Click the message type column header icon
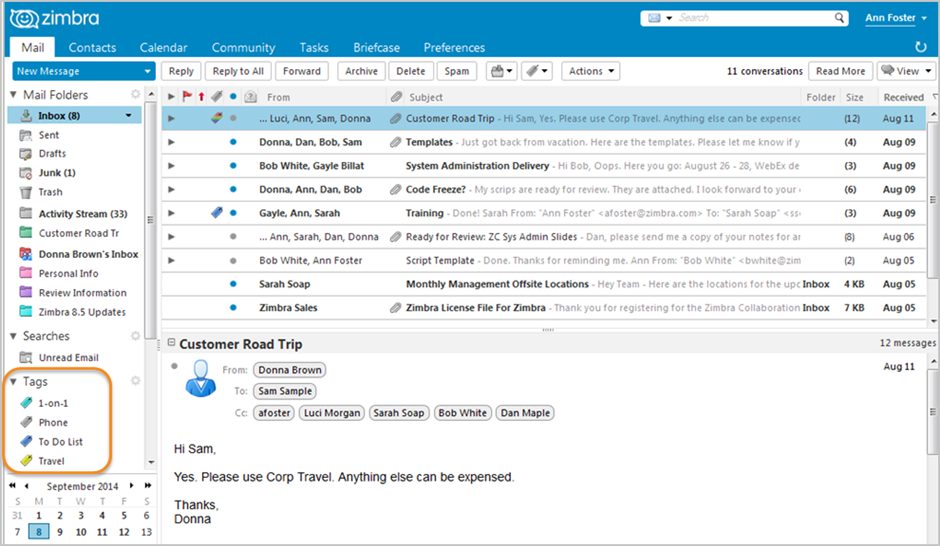940x546 pixels. tap(251, 96)
